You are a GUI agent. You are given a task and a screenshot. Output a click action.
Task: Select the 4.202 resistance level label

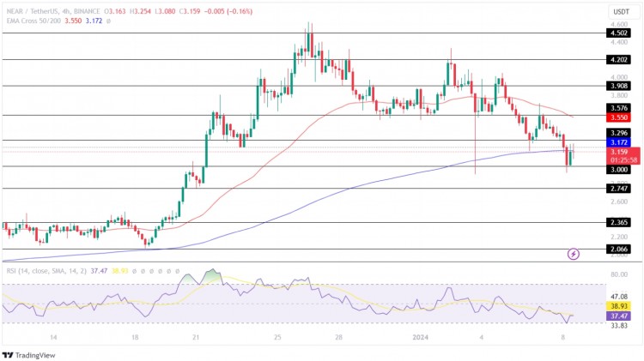pos(619,60)
